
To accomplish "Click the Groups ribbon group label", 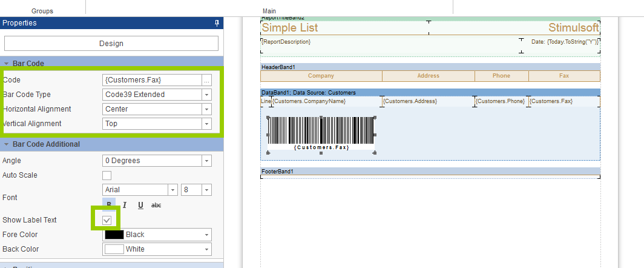I will [42, 11].
